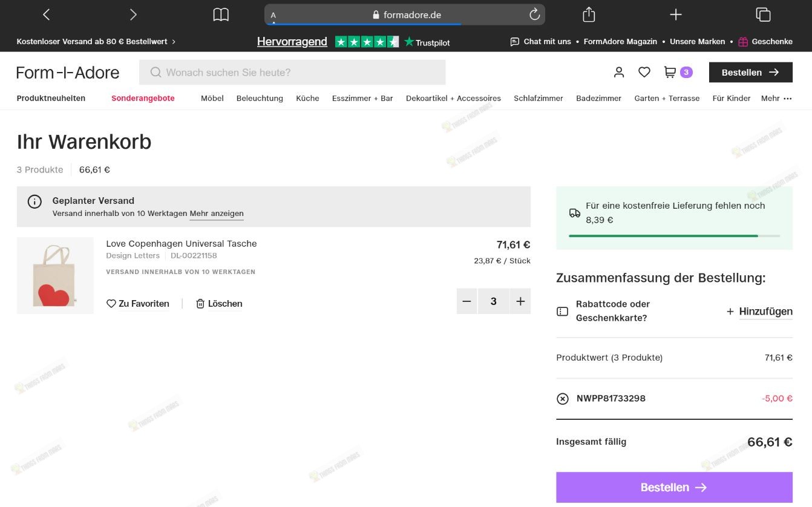Open the Beleuchtung category
This screenshot has width=812, height=507.
point(260,98)
